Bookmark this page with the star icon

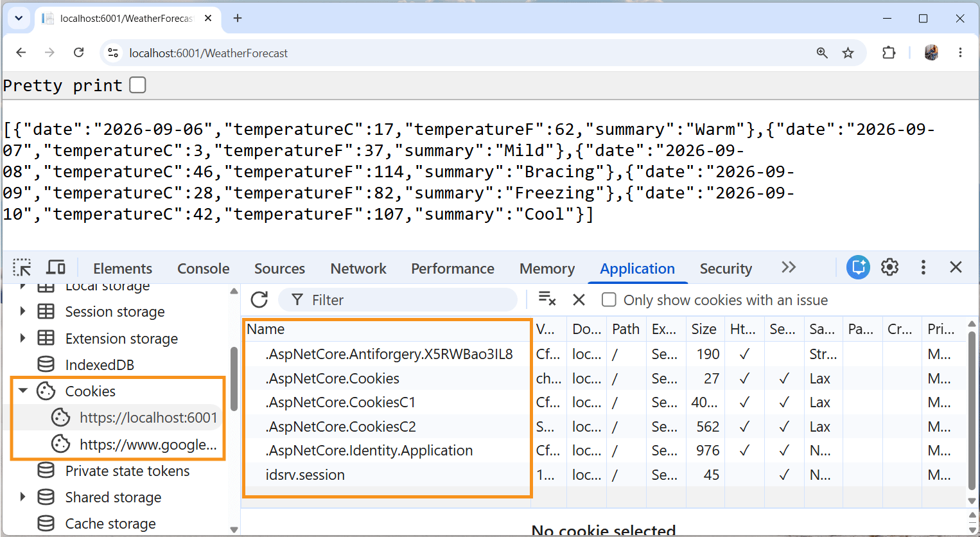pos(848,53)
